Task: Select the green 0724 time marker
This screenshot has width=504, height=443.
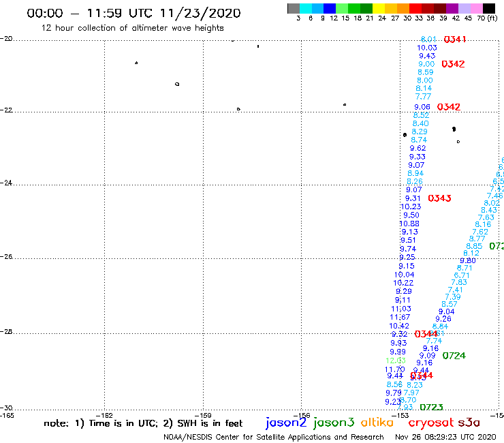Action: pos(454,356)
